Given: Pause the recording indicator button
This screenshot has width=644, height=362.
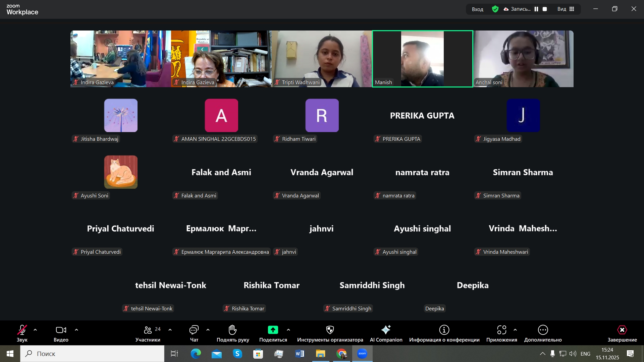Looking at the screenshot, I should coord(536,9).
